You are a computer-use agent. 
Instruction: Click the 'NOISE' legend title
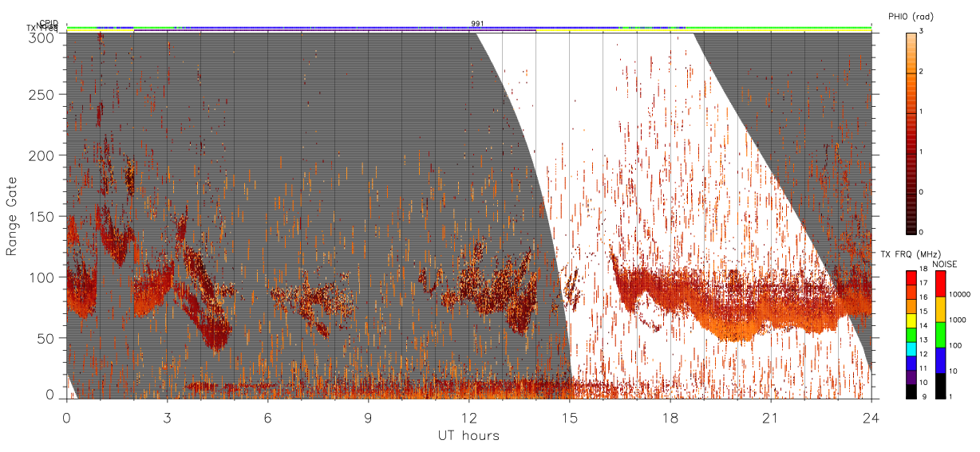pyautogui.click(x=944, y=264)
